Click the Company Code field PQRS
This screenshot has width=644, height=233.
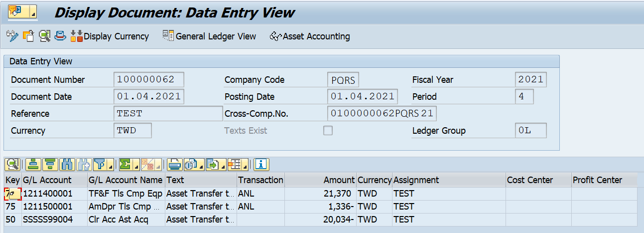tap(344, 79)
